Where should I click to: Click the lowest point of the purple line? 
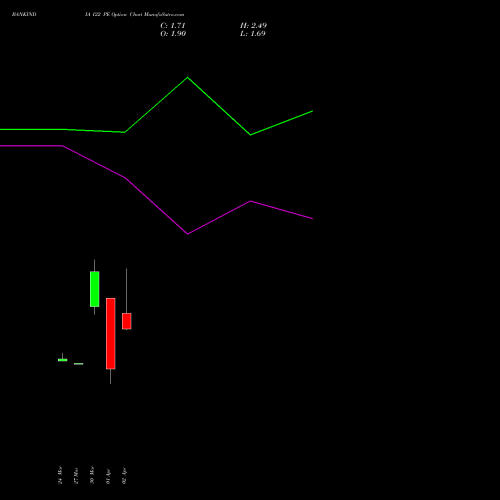coord(188,234)
